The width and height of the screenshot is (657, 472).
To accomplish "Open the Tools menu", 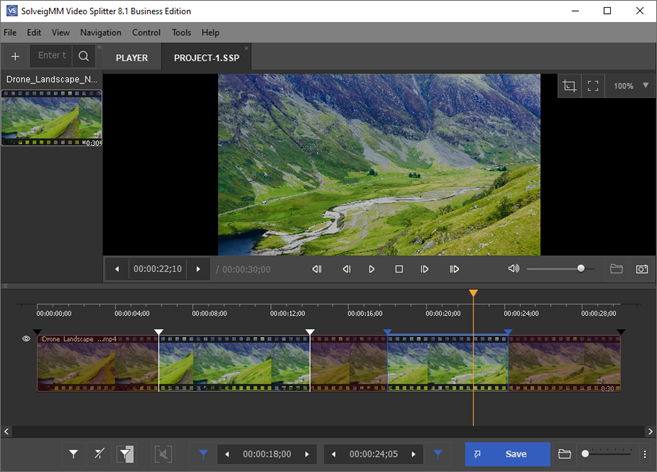I will pyautogui.click(x=181, y=32).
